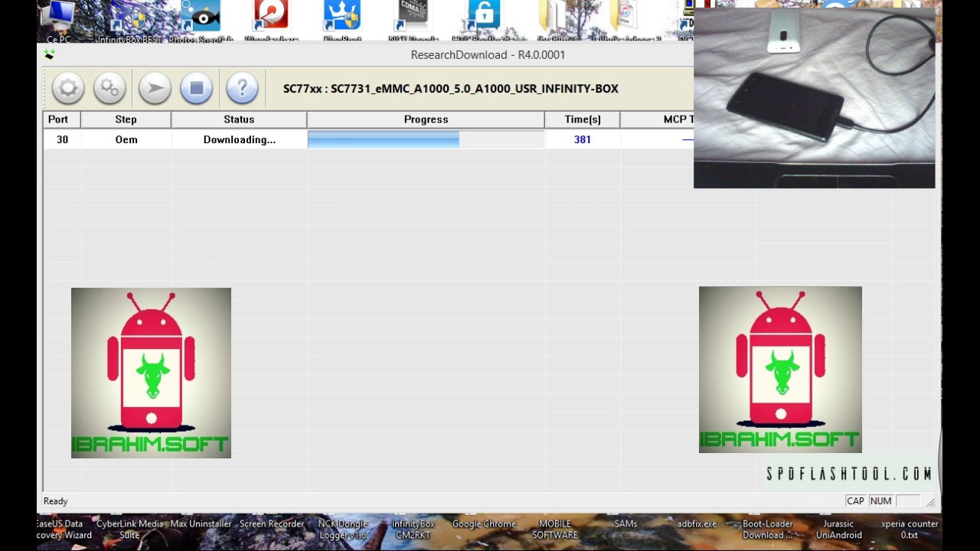Select the Downloading... status cell
The height and width of the screenshot is (551, 980).
click(x=240, y=139)
